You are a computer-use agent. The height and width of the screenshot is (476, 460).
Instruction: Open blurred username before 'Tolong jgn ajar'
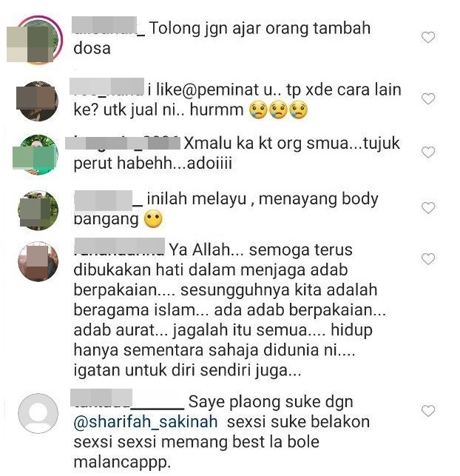[x=109, y=27]
